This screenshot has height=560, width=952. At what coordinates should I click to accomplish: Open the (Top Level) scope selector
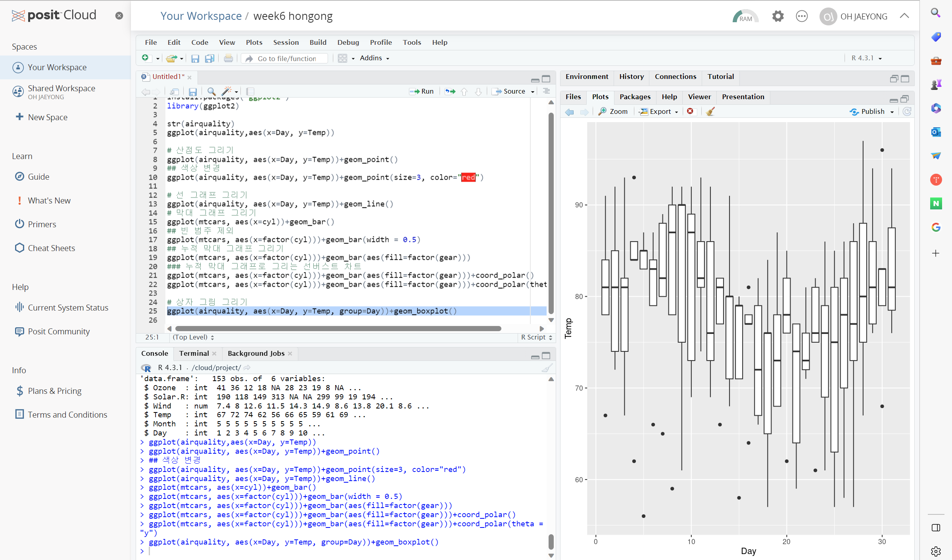click(x=193, y=338)
